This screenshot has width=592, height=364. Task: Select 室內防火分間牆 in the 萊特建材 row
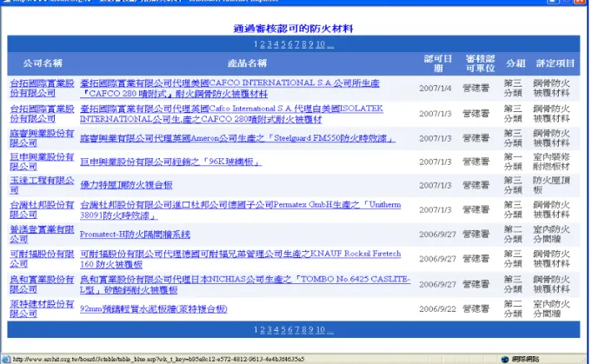tap(551, 308)
